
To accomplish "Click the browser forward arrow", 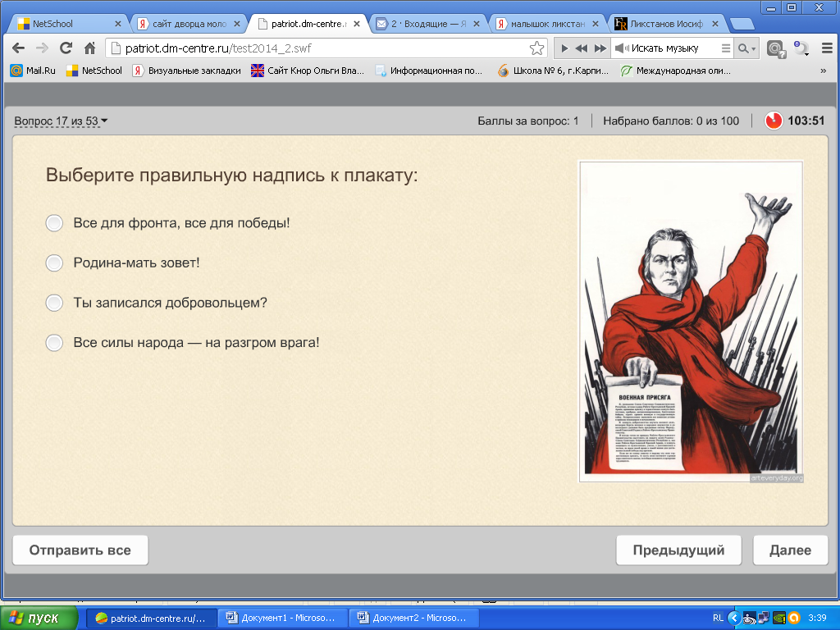I will [x=42, y=48].
